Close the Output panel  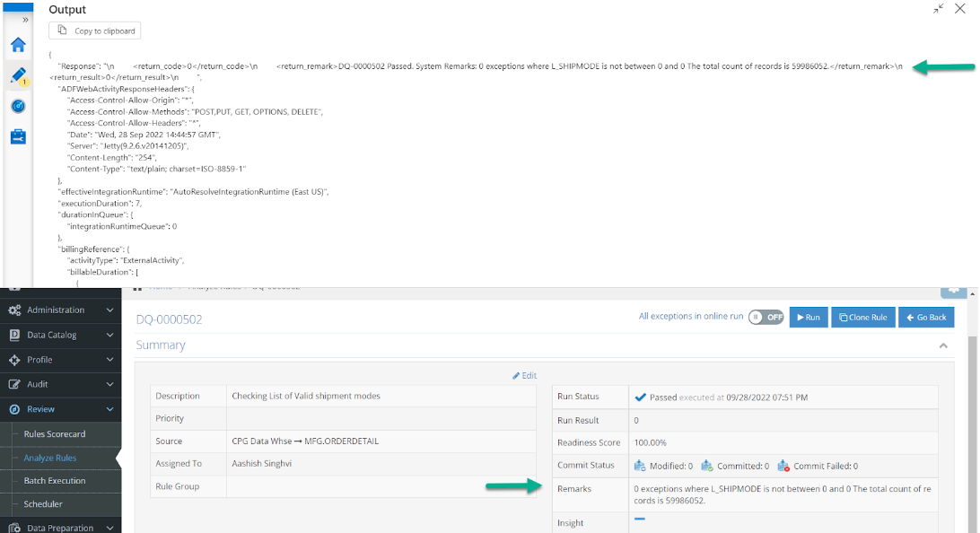coord(960,9)
